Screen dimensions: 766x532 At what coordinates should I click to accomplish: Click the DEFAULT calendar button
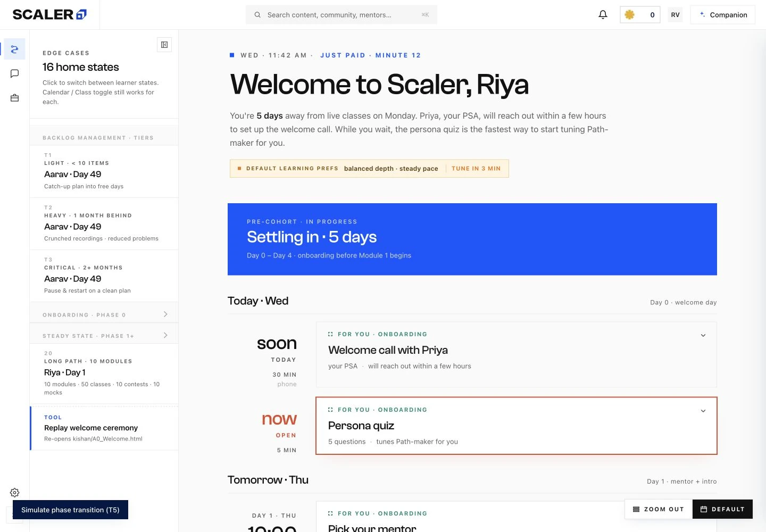pos(722,509)
